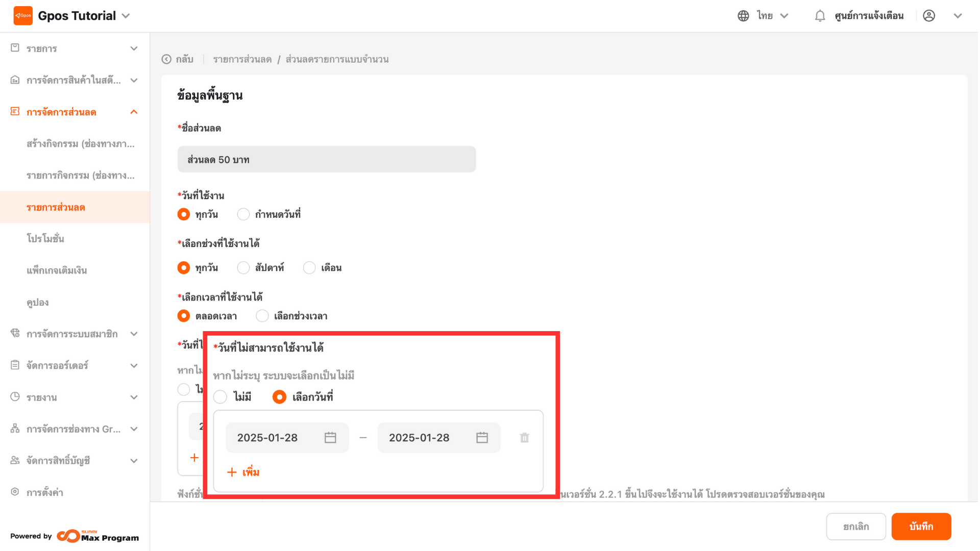980x551 pixels.
Task: Click the globe language icon
Action: coord(743,16)
